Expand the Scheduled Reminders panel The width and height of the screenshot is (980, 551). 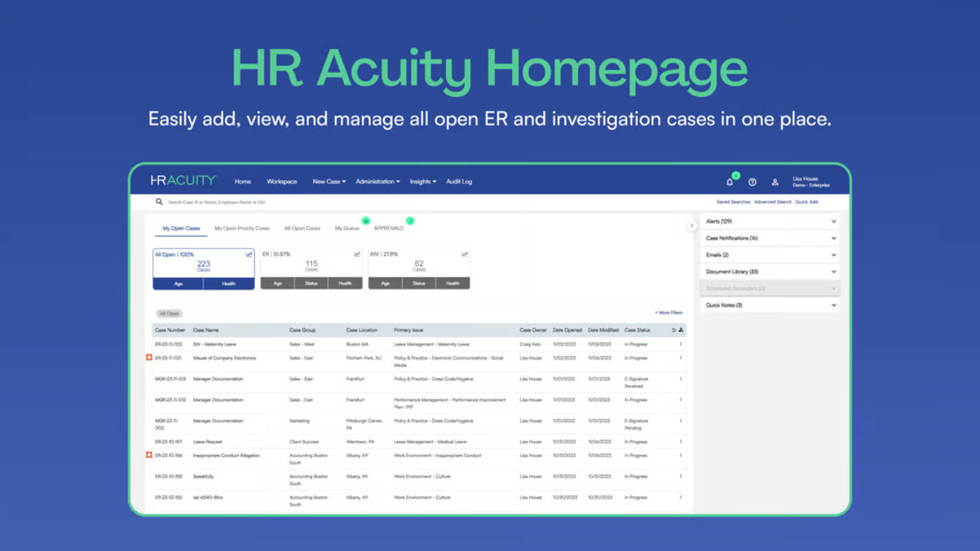coord(770,288)
